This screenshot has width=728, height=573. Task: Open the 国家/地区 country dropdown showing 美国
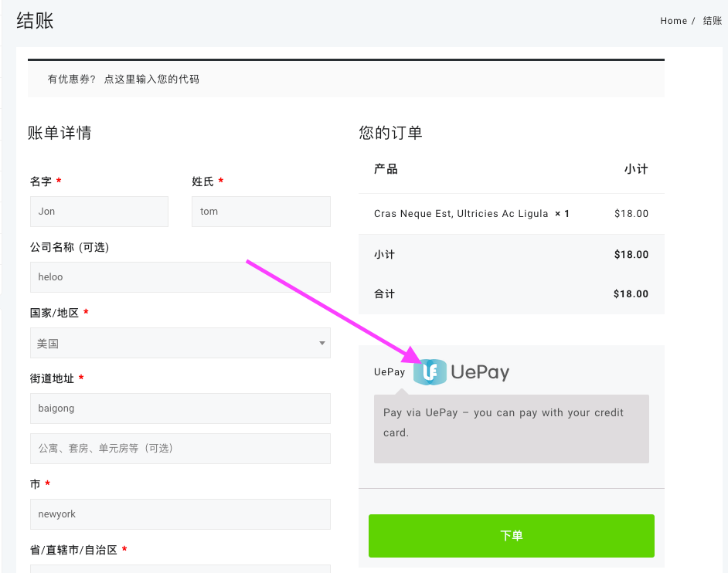180,343
